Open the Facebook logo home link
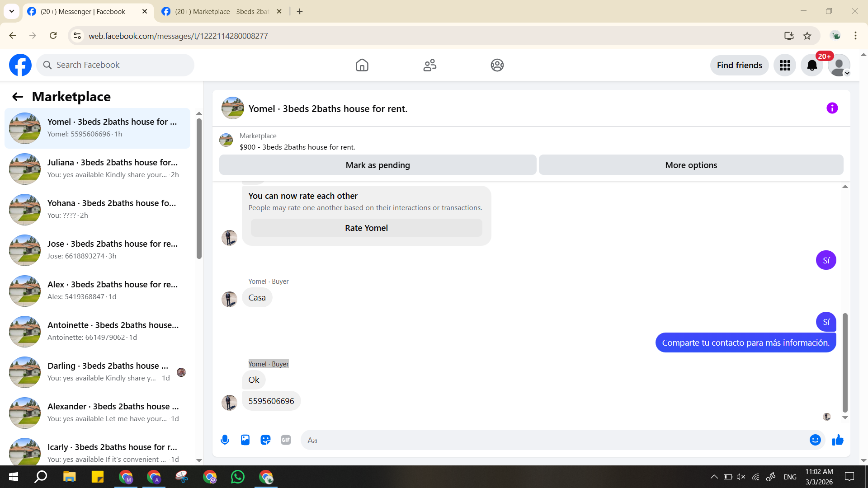The width and height of the screenshot is (868, 488). [20, 65]
